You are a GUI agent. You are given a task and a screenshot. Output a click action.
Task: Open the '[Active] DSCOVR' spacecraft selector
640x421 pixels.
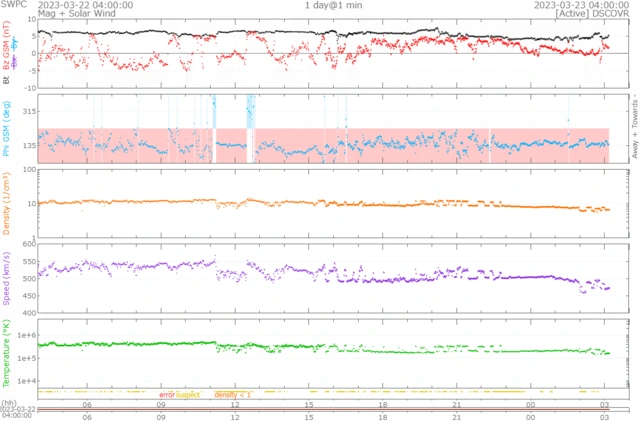coord(592,13)
